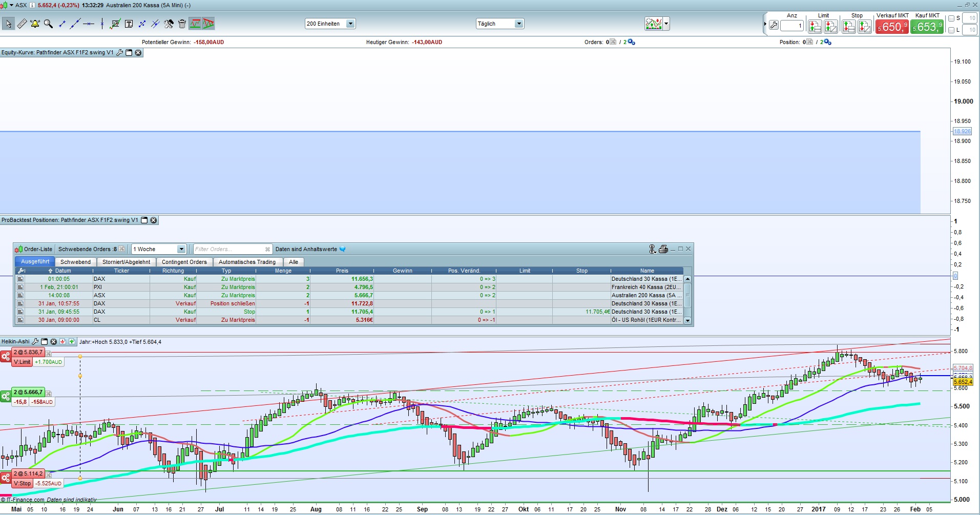Toggle the triangle pattern display button
Image resolution: width=980 pixels, height=515 pixels.
(x=208, y=24)
